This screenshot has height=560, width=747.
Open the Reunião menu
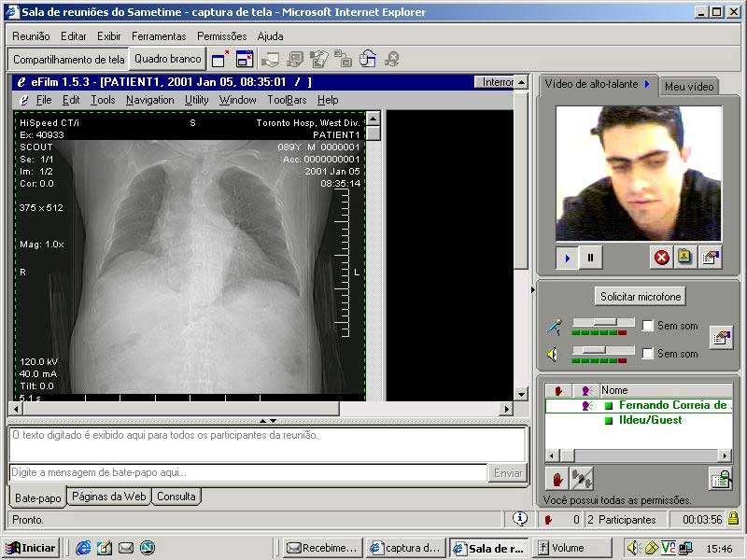[31, 36]
